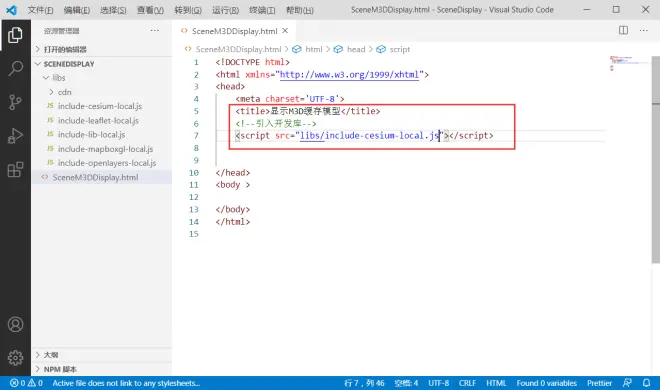
Task: Click the split editor right icon
Action: [x=623, y=30]
